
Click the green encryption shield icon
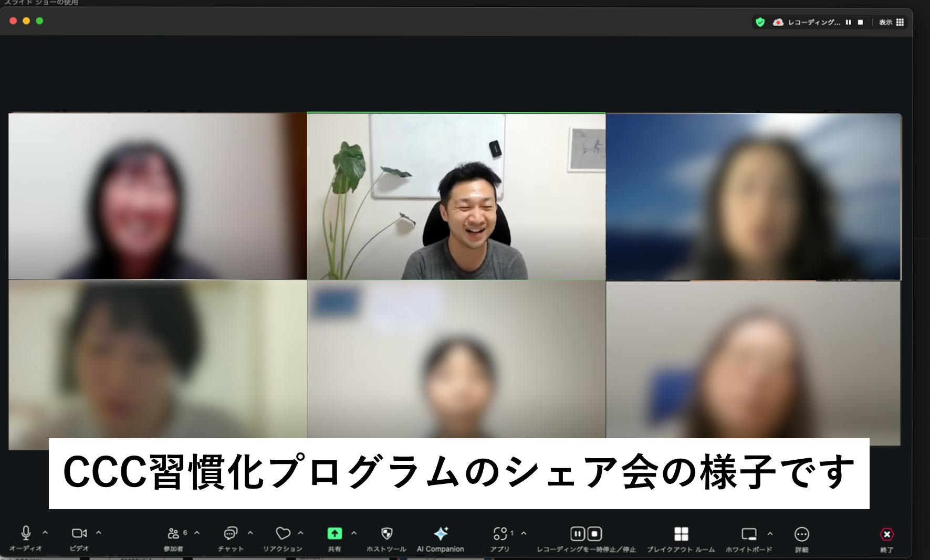pyautogui.click(x=760, y=22)
